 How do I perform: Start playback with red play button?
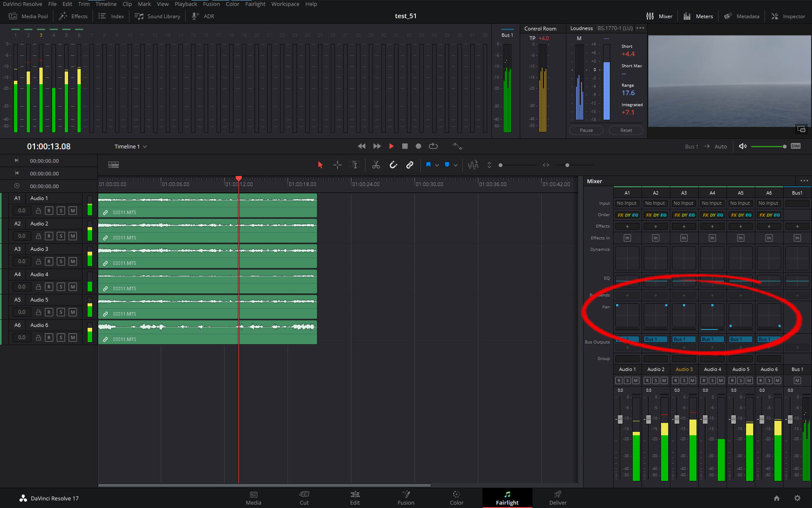pos(391,146)
